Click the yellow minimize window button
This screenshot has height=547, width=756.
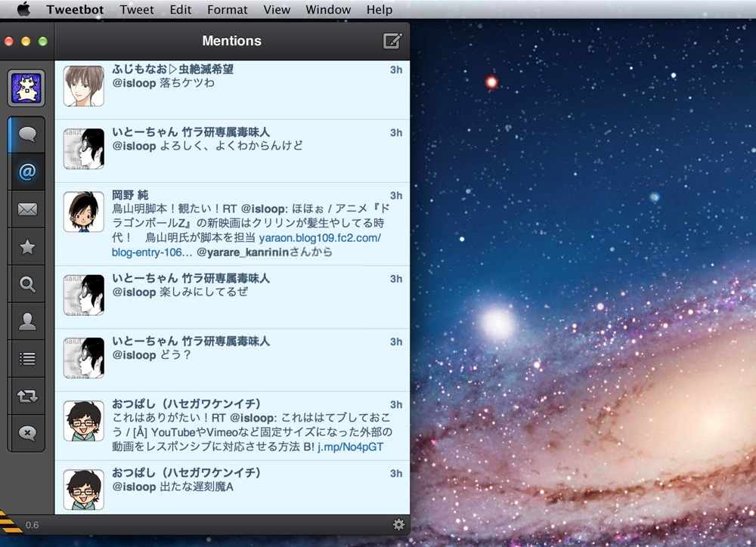coord(26,42)
